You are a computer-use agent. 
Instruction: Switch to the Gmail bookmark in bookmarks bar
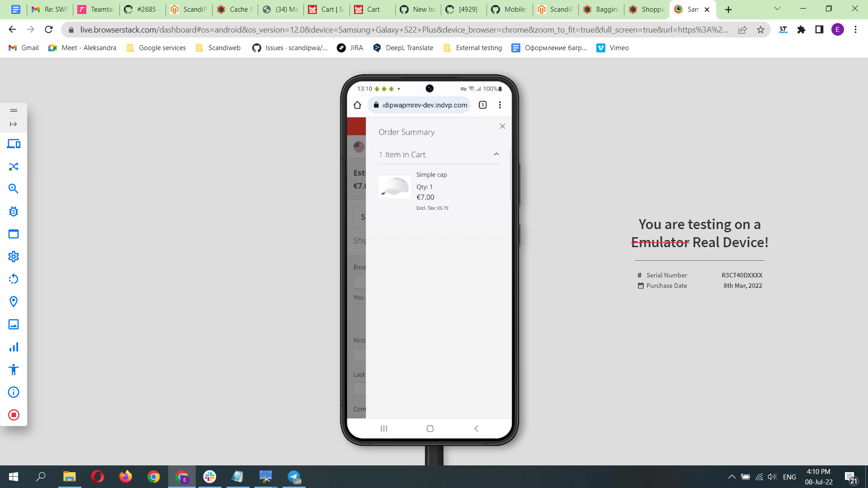pos(23,47)
